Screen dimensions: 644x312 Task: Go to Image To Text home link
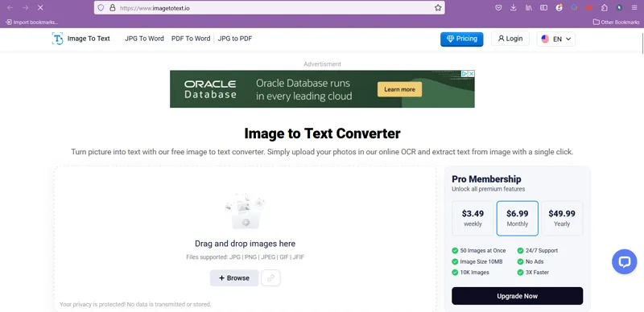(x=89, y=39)
